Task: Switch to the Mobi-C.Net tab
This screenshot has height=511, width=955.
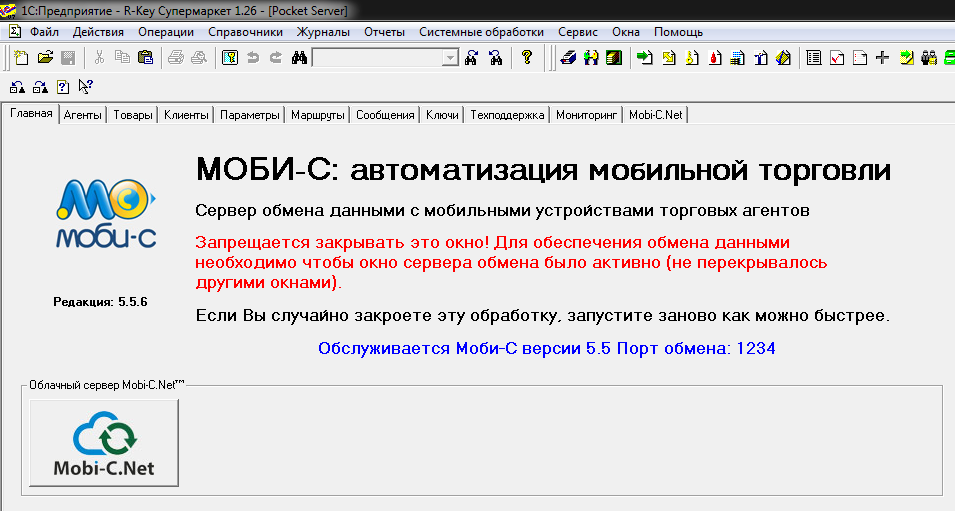Action: (655, 115)
